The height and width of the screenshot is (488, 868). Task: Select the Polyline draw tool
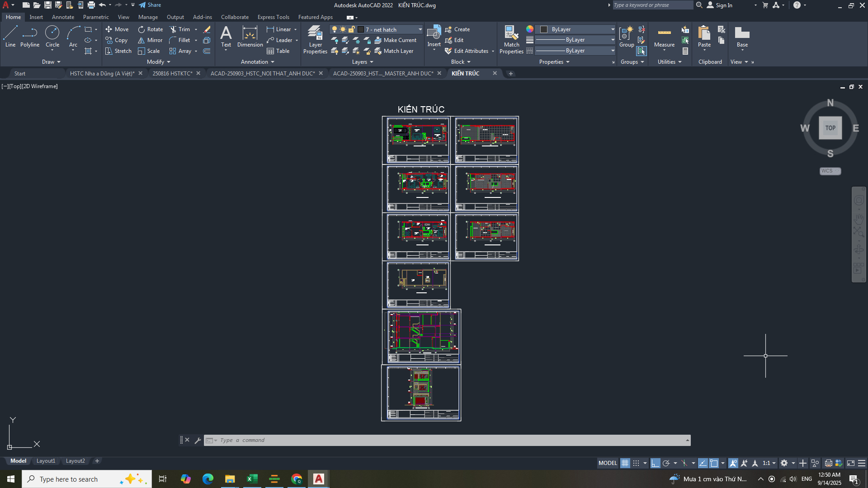(30, 36)
